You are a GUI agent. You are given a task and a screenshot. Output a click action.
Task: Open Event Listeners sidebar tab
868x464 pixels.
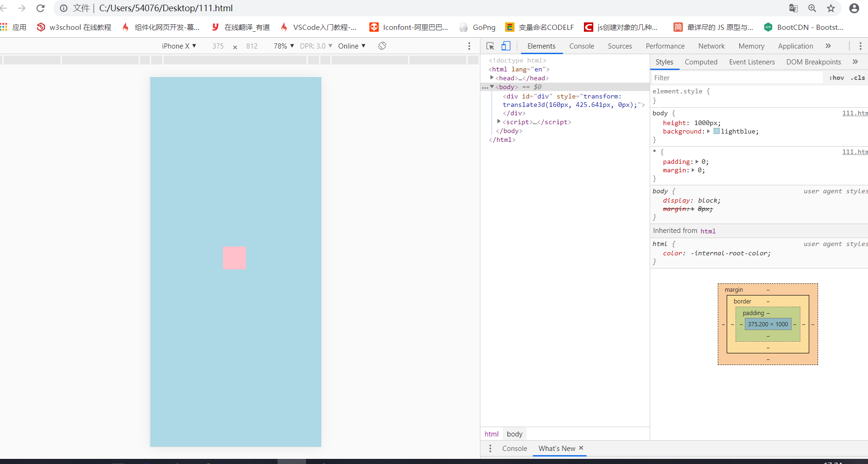click(752, 62)
